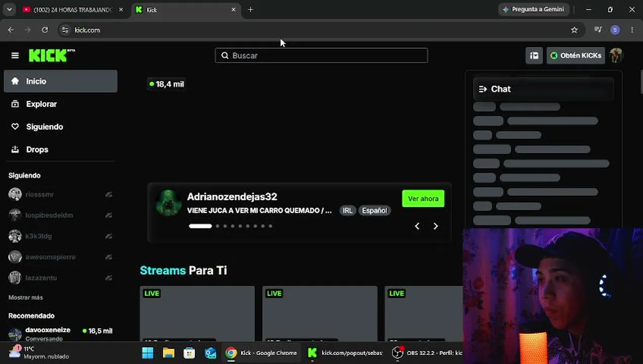View site information icon in address bar

coord(65,30)
